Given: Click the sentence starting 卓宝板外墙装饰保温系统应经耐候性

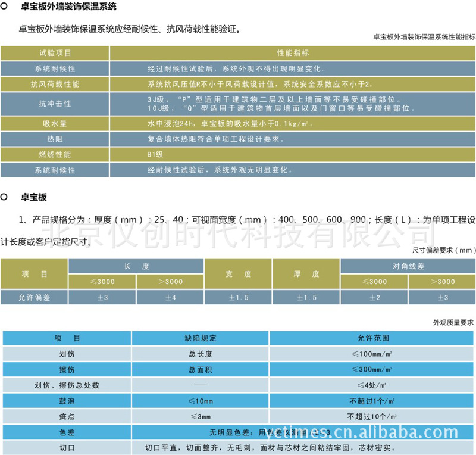Looking at the screenshot, I should pos(130,29).
